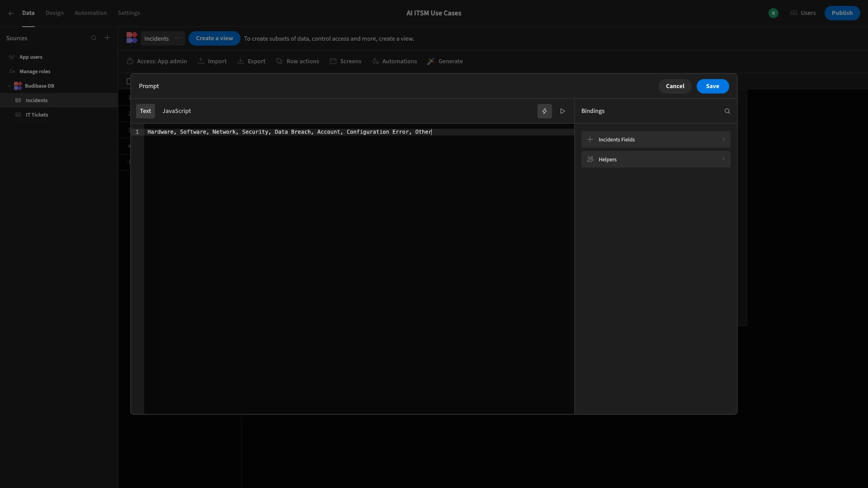Open Automations from the toolbar
The height and width of the screenshot is (488, 868).
tap(394, 61)
